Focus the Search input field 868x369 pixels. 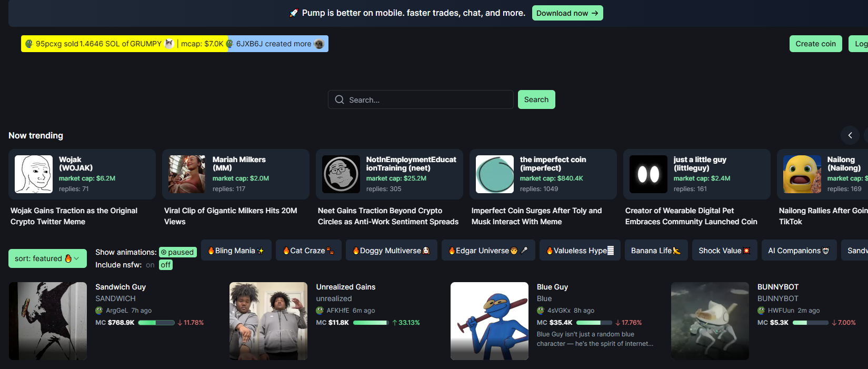click(421, 99)
